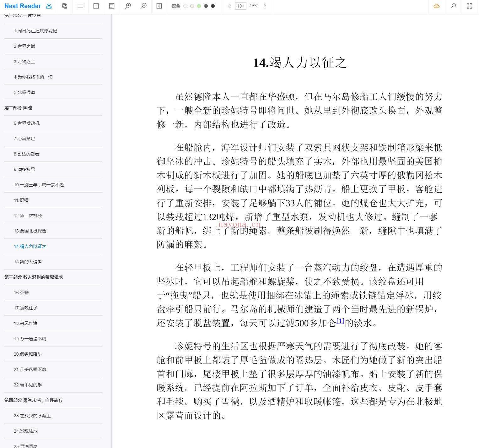This screenshot has height=448, width=479.
Task: Click the total page count / 531
Action: 254,6
